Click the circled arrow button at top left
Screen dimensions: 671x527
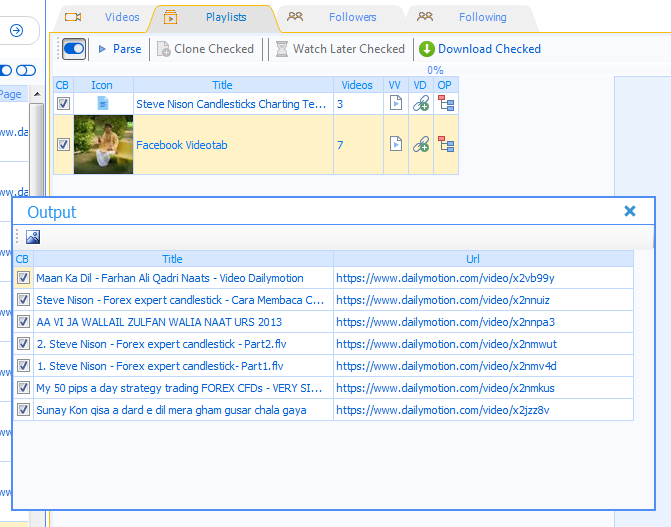(17, 30)
